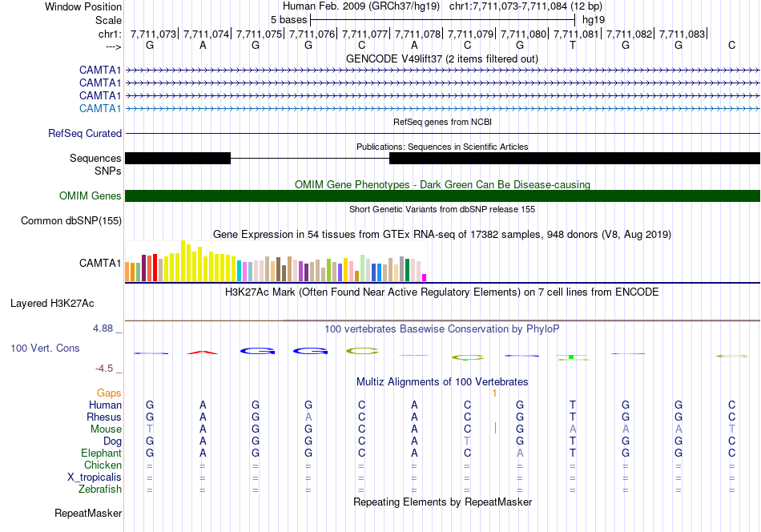The image size is (761, 532).
Task: Click the 'Mouse' alignment row label
Action: pos(106,429)
